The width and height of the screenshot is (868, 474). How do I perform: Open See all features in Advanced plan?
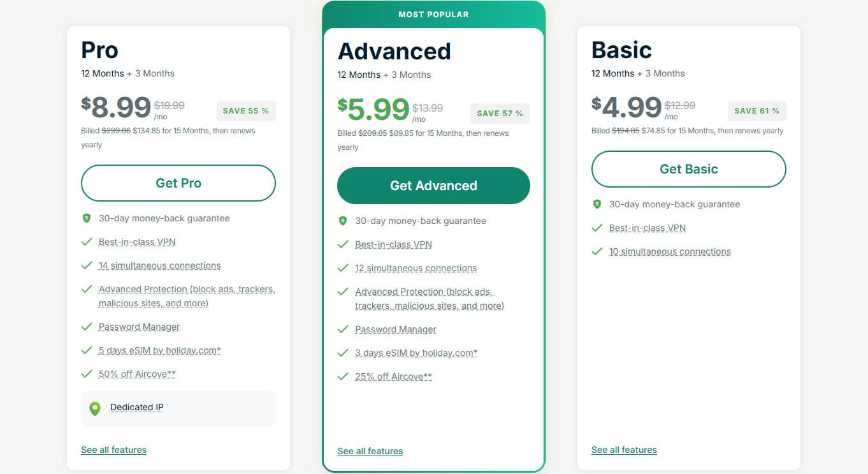[x=370, y=451]
